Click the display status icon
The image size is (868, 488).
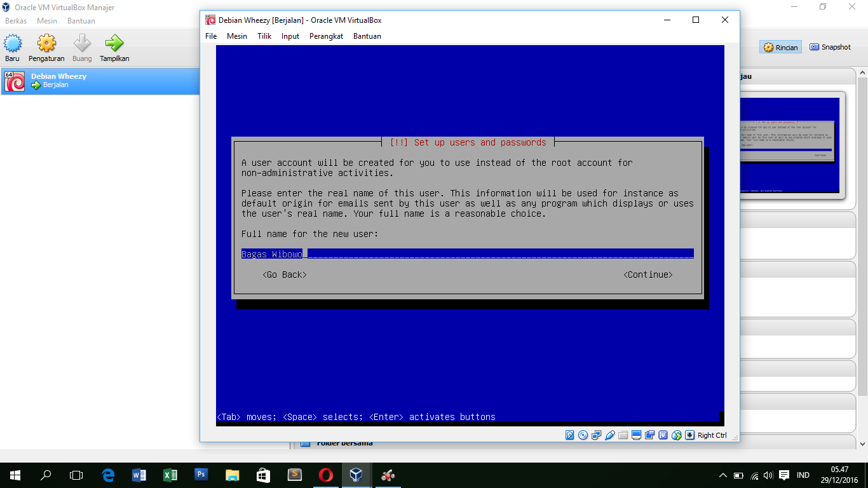click(636, 435)
